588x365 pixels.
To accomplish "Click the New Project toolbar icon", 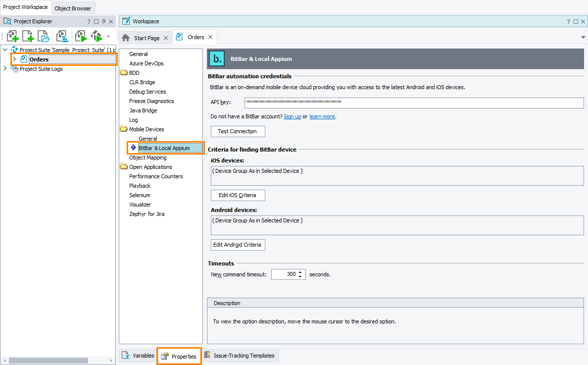I will tap(13, 36).
